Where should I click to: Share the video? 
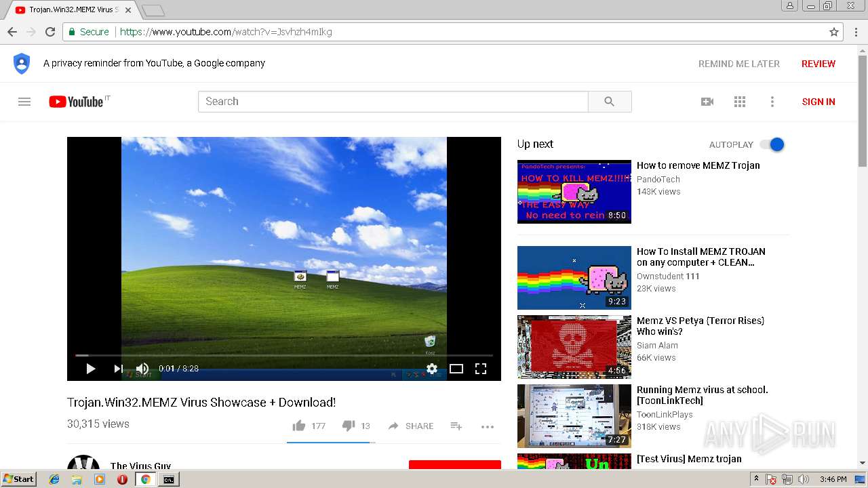pyautogui.click(x=410, y=426)
